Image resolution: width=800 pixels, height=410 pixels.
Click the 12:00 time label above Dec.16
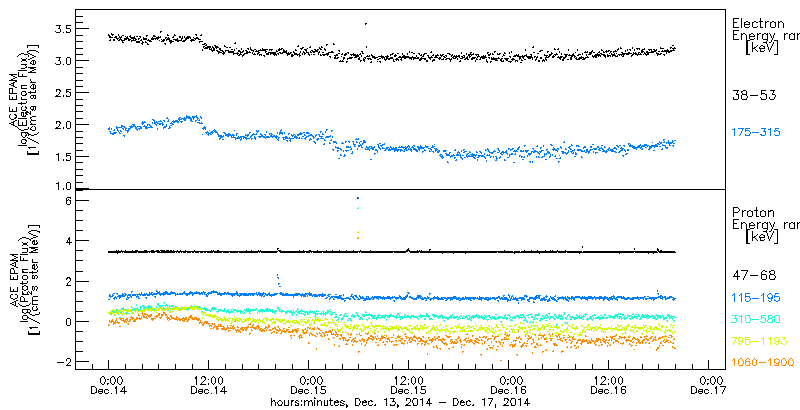(x=608, y=380)
